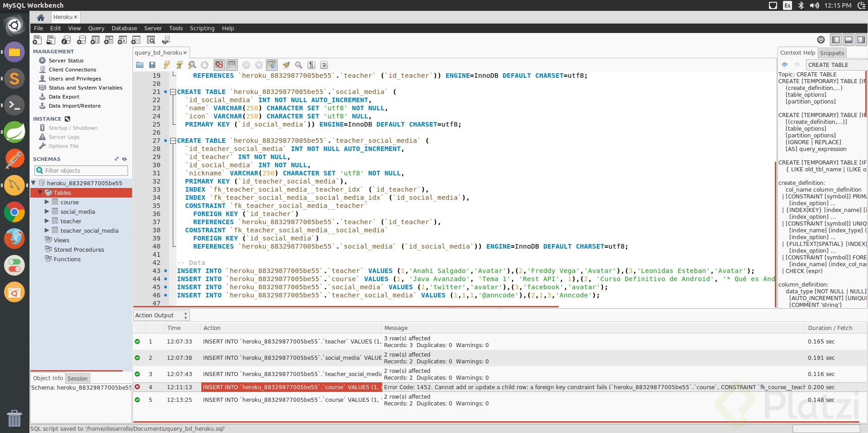The height and width of the screenshot is (433, 868).
Task: Open the Database menu
Action: (x=124, y=28)
